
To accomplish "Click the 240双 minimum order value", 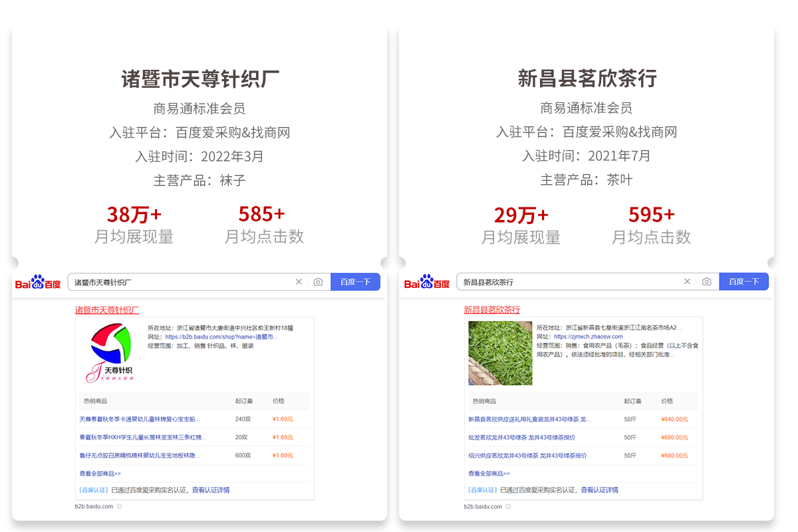I will point(243,420).
